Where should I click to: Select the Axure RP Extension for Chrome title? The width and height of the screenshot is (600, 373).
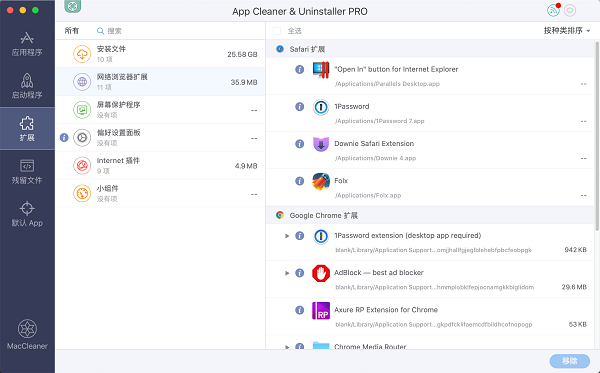pos(386,310)
